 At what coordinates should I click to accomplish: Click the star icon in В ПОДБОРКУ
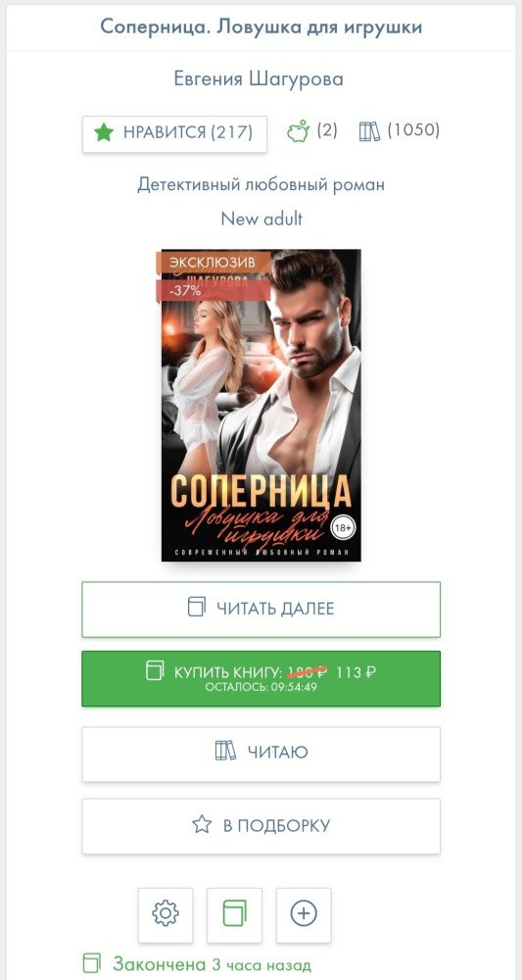pyautogui.click(x=202, y=824)
